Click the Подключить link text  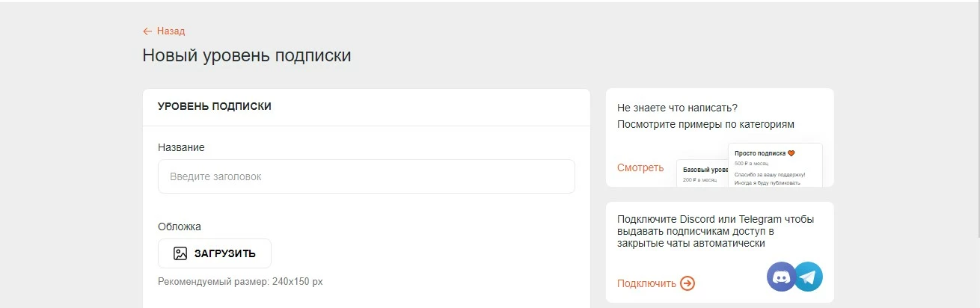coord(646,283)
